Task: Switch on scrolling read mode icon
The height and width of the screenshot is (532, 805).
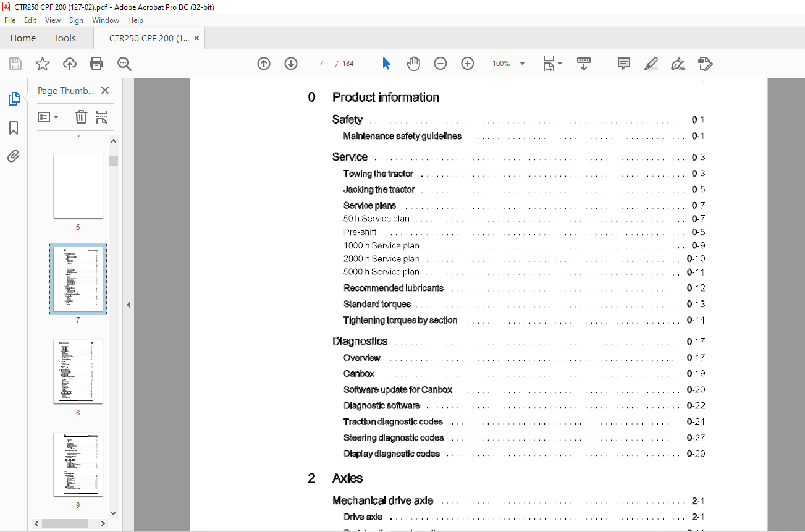Action: [584, 64]
